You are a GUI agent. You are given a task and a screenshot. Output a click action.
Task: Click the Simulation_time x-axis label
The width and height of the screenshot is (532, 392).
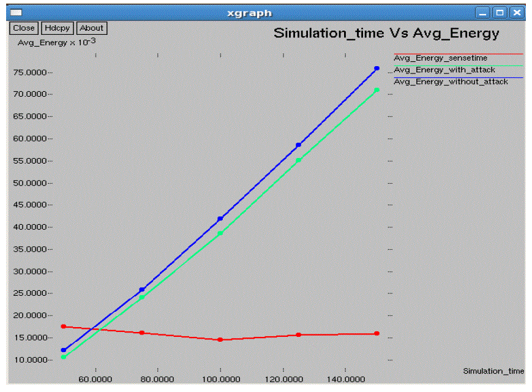tap(493, 371)
